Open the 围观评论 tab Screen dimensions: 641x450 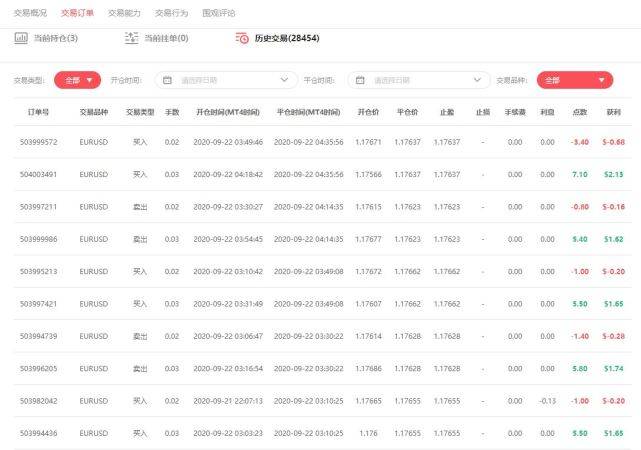coord(218,13)
